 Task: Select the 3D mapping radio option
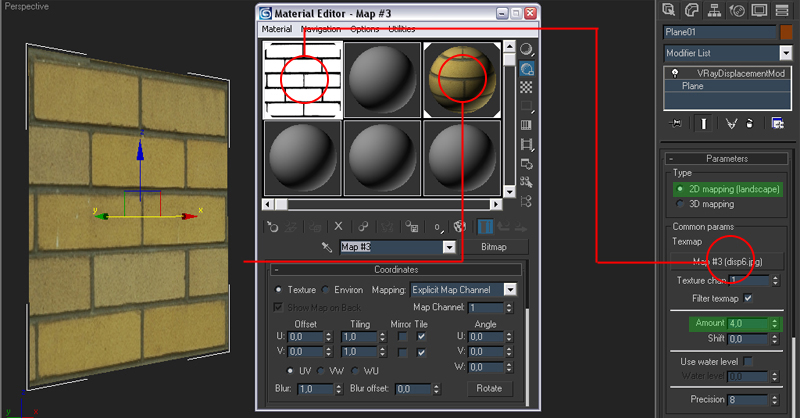click(x=679, y=204)
